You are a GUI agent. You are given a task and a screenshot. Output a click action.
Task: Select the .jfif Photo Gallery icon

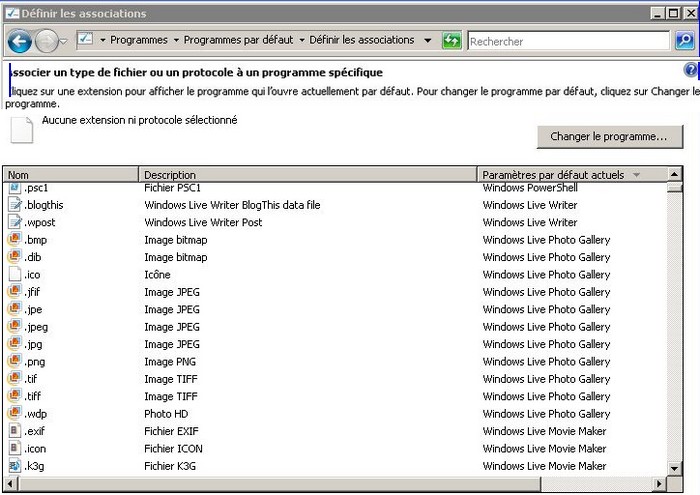(15, 291)
